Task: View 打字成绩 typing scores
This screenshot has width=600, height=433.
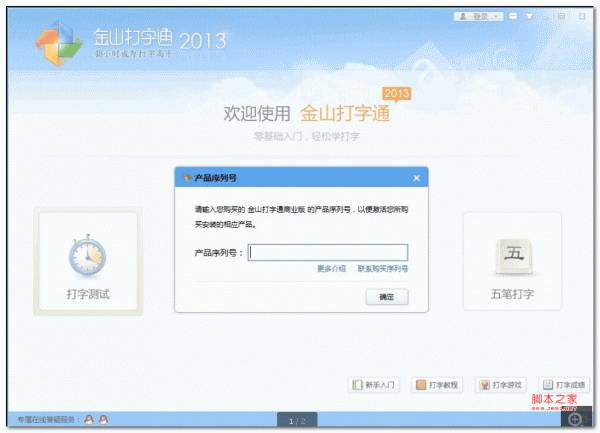Action: click(564, 385)
